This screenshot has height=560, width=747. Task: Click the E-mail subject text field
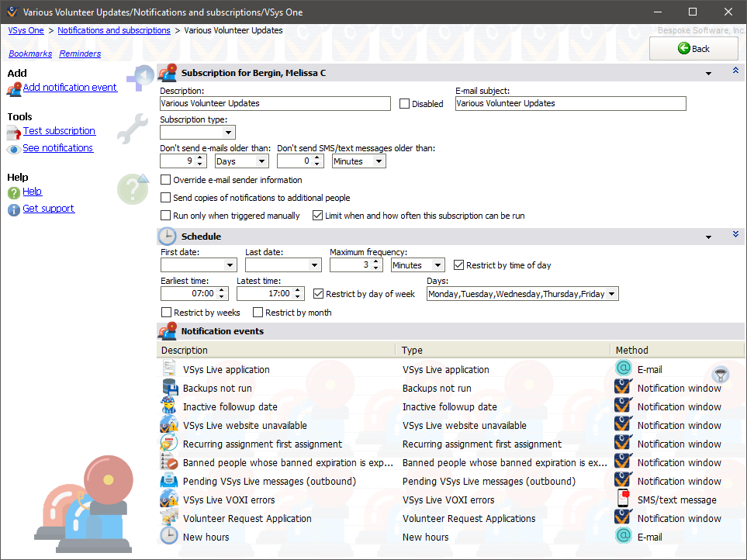[x=570, y=103]
